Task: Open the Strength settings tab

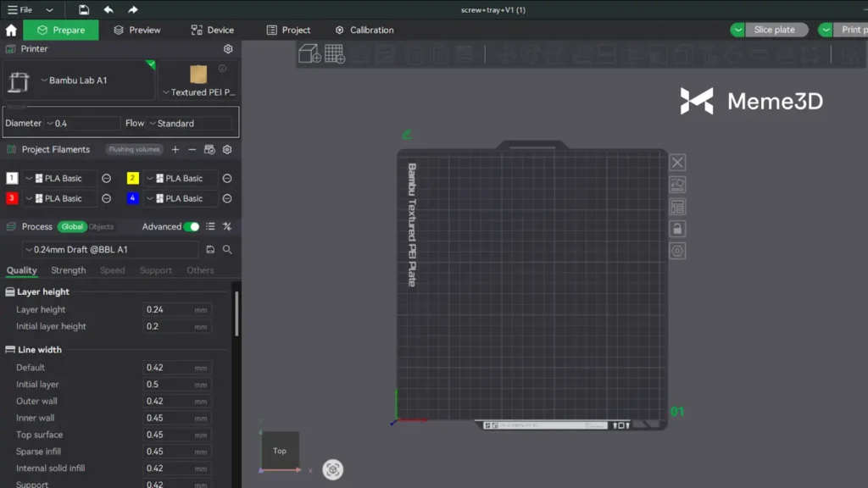Action: tap(68, 270)
